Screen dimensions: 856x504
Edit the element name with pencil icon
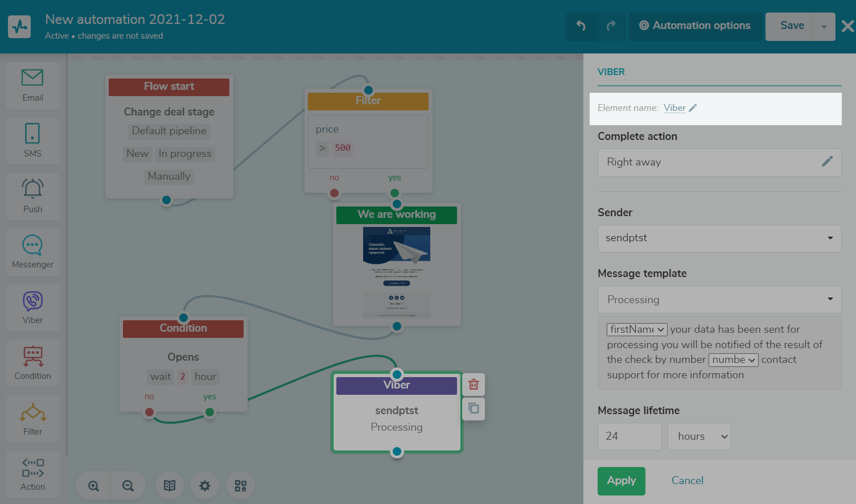[693, 108]
